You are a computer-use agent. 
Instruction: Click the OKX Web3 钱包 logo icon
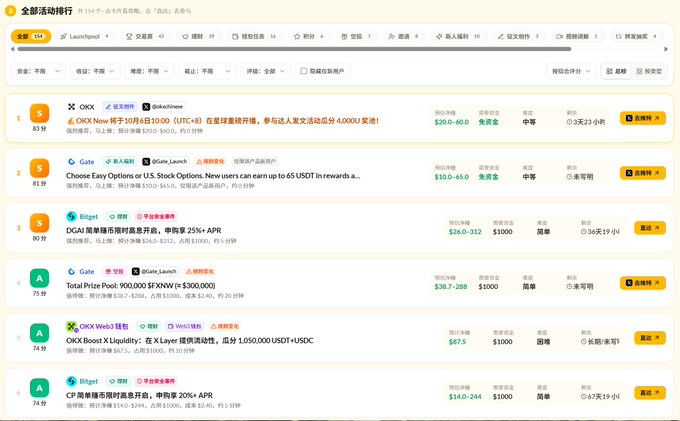point(72,326)
